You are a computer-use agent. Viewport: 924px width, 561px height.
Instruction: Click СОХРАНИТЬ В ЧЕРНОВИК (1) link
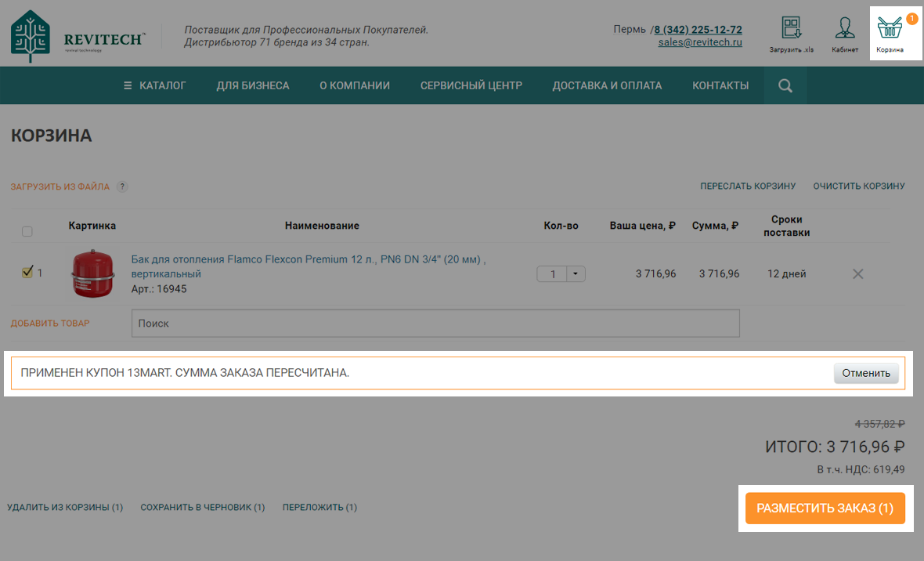[x=203, y=507]
